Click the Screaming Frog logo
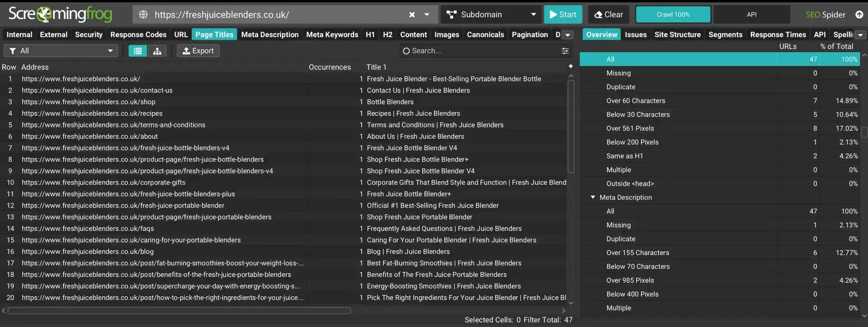Image resolution: width=868 pixels, height=327 pixels. (60, 14)
